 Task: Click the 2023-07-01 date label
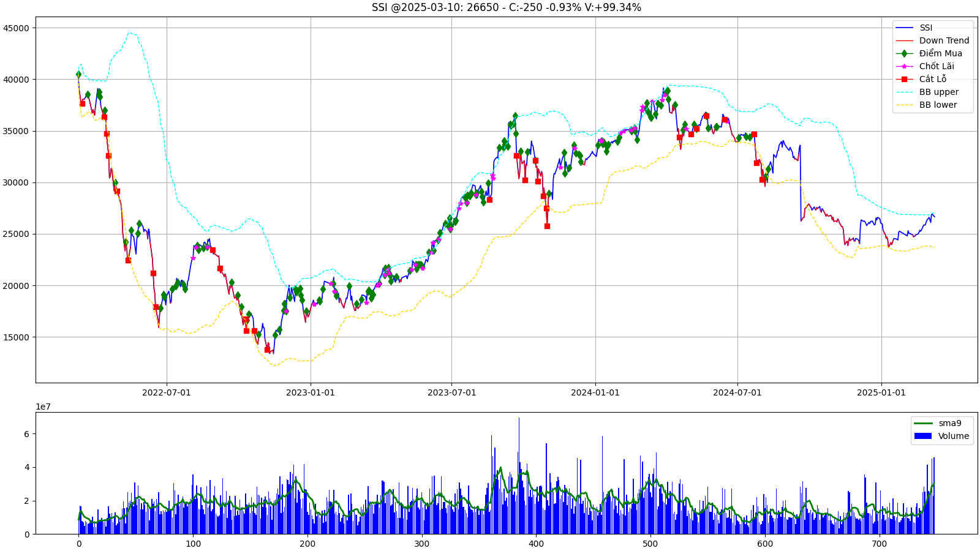click(x=451, y=392)
